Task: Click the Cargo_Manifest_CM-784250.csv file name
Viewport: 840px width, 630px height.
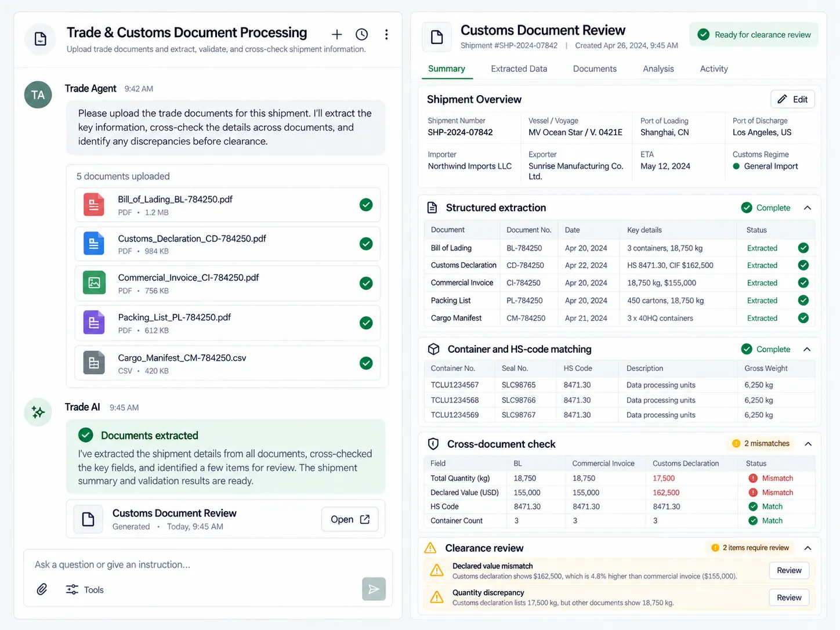Action: (x=182, y=357)
